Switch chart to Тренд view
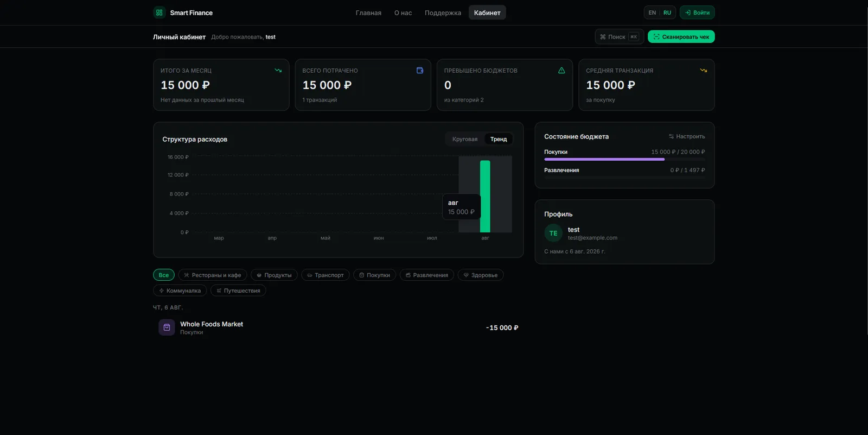This screenshot has width=868, height=435. click(x=499, y=139)
